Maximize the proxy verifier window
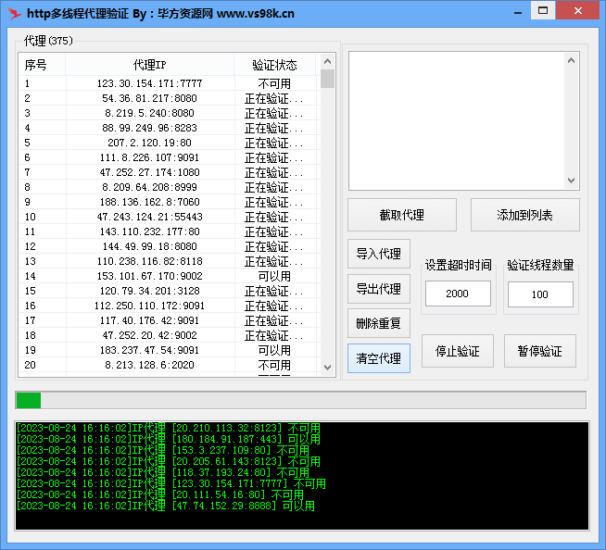 (543, 10)
